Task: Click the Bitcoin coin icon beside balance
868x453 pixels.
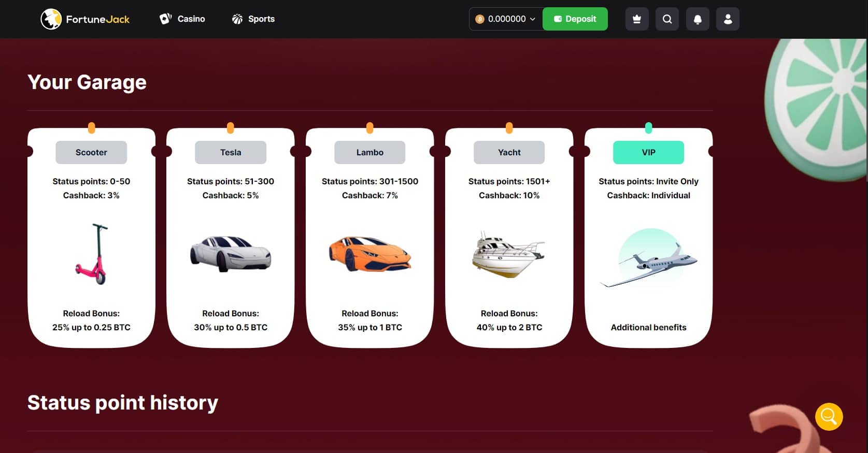Action: pyautogui.click(x=480, y=19)
